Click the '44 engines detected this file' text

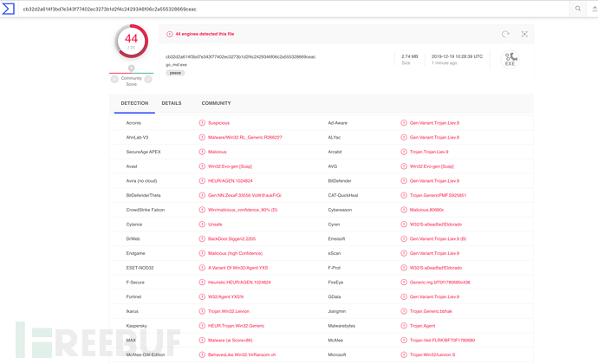point(205,34)
